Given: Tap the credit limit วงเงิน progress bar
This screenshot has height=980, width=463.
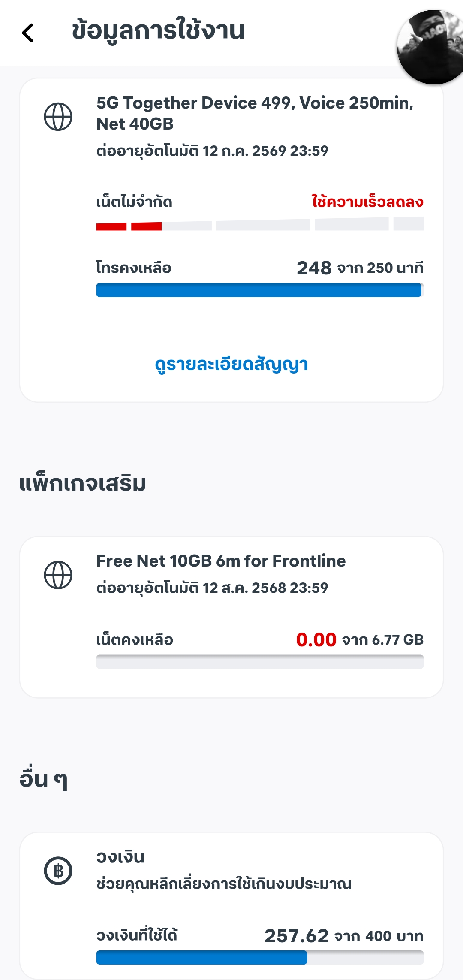Looking at the screenshot, I should (260, 957).
